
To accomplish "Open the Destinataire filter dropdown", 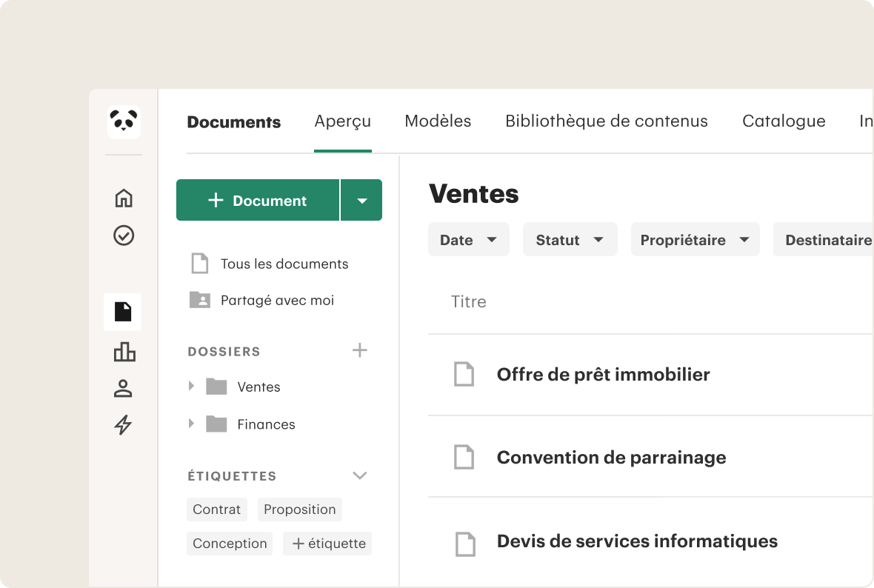I will [x=824, y=240].
